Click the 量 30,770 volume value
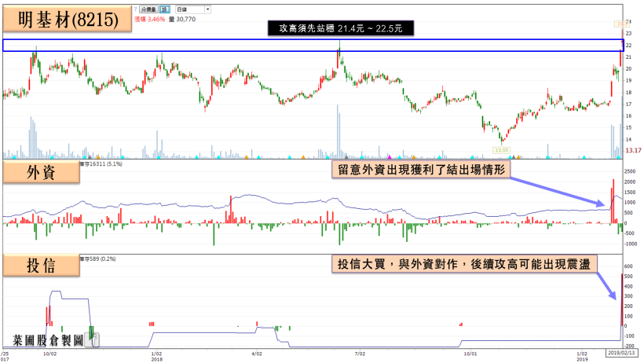Image resolution: width=644 pixels, height=363 pixels. click(182, 20)
